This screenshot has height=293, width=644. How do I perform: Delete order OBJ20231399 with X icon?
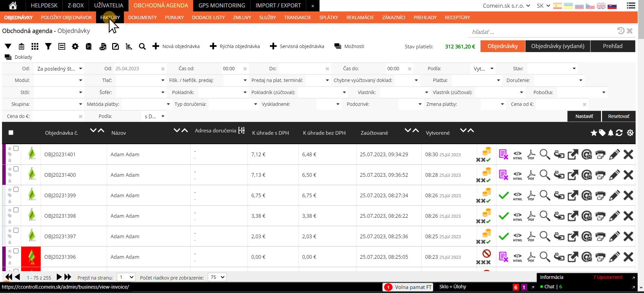(x=628, y=196)
